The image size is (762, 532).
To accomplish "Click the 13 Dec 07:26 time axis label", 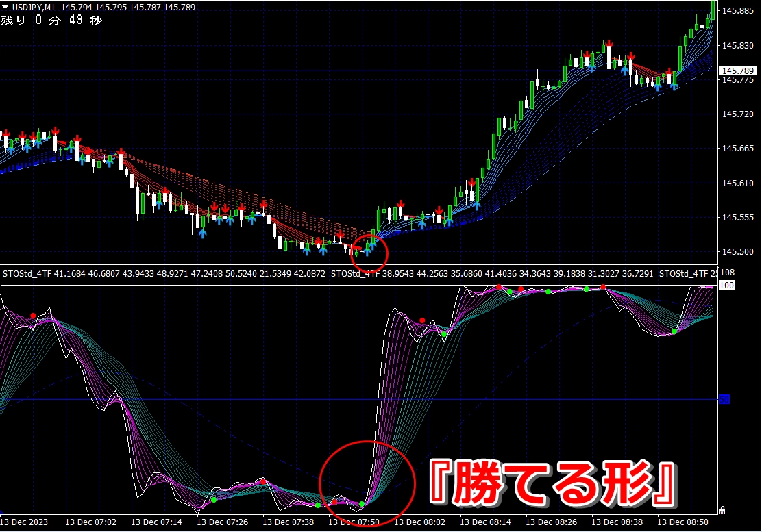I will click(221, 522).
